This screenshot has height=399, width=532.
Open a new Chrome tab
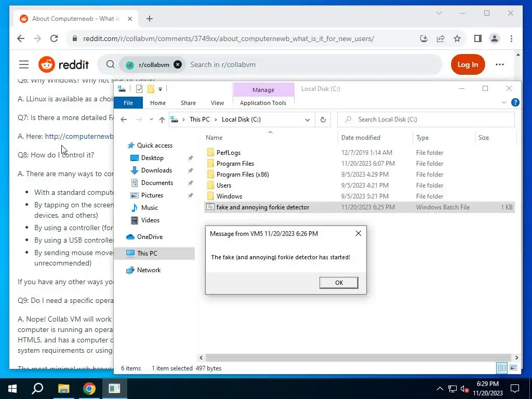(150, 19)
